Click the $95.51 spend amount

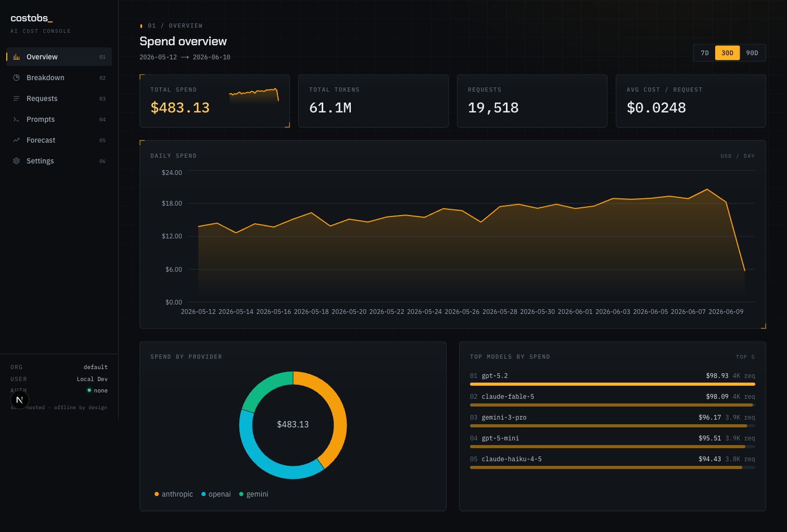(x=710, y=438)
